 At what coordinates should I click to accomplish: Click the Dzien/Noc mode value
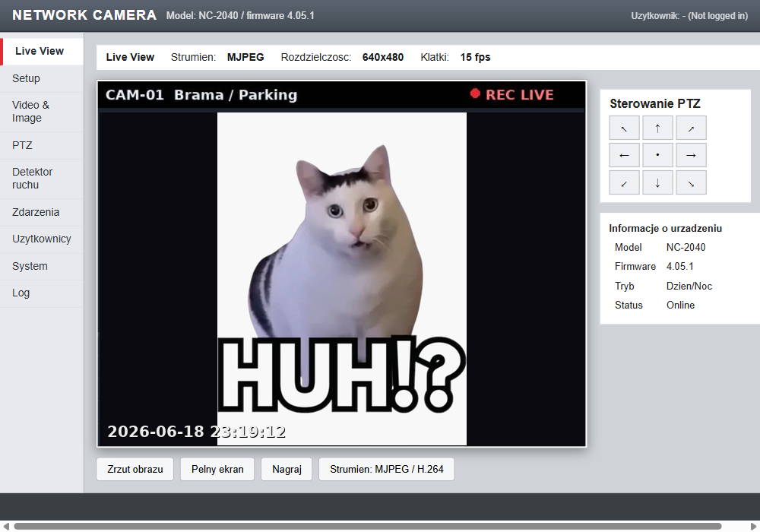pos(689,287)
